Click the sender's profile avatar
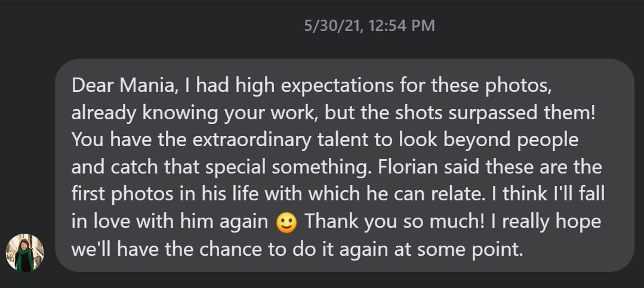The width and height of the screenshot is (644, 288). point(25,252)
